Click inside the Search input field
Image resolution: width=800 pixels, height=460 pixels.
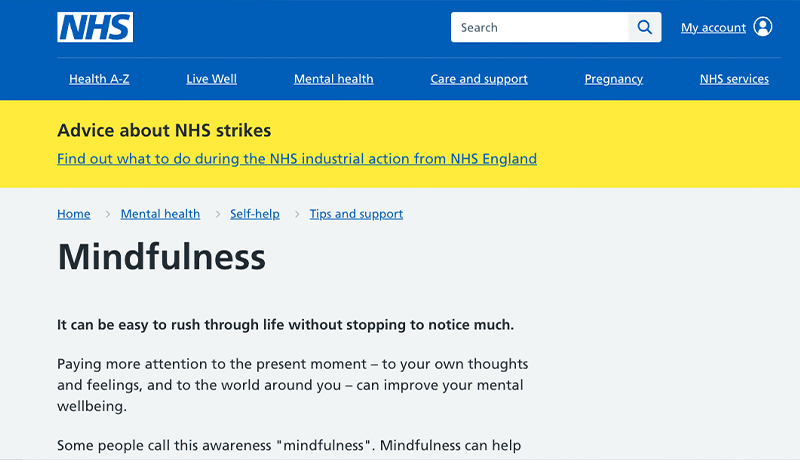point(539,27)
